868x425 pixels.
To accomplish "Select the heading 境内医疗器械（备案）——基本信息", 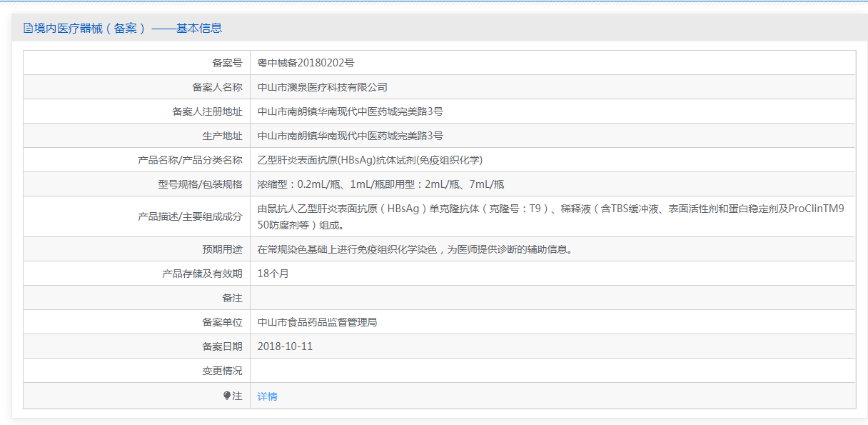I will 128,29.
